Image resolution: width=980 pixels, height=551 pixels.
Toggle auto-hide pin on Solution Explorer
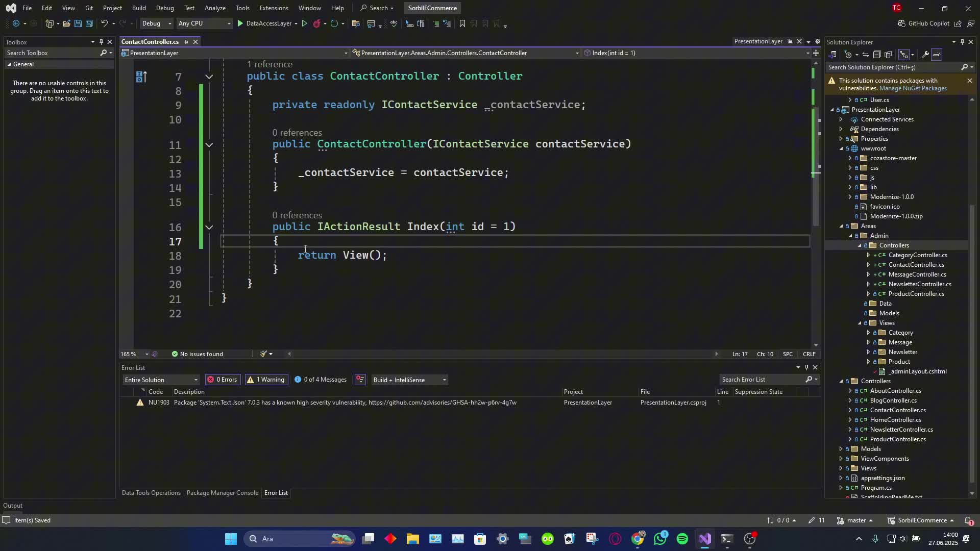click(962, 42)
